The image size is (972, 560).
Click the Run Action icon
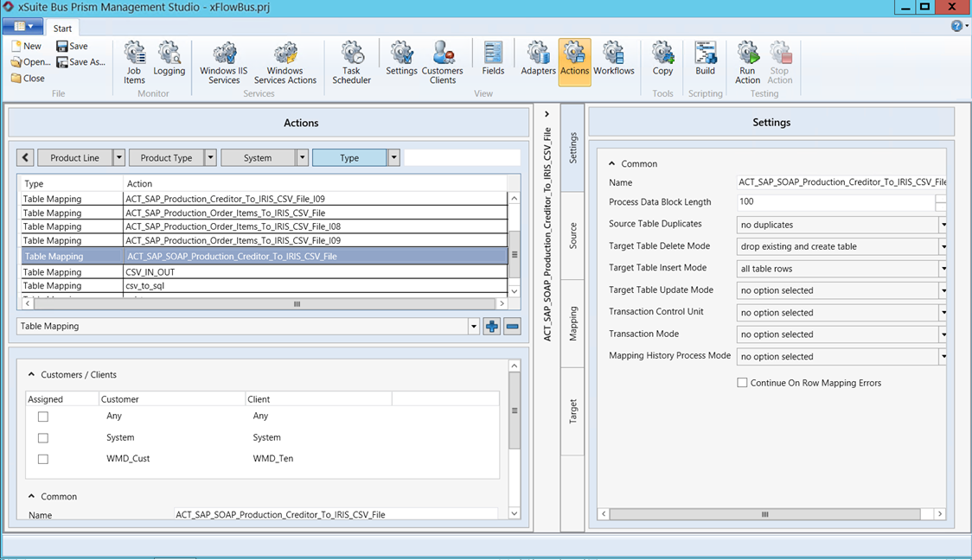[x=747, y=62]
